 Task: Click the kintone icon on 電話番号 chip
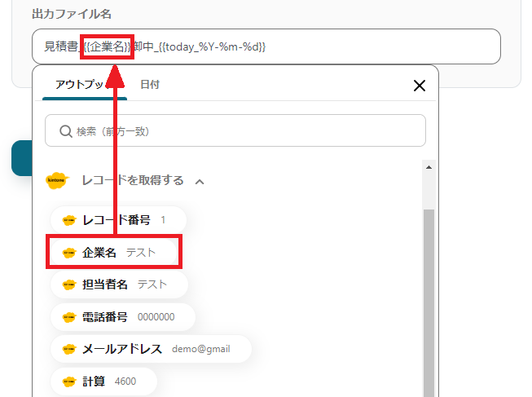point(69,317)
